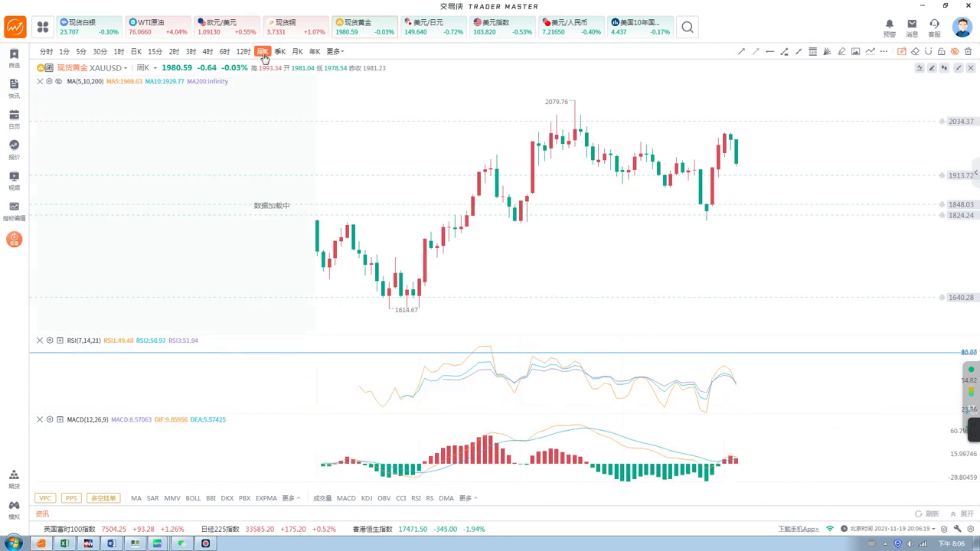Open the 自选 watchlist sidebar icon
The width and height of the screenshot is (980, 551).
tap(14, 58)
